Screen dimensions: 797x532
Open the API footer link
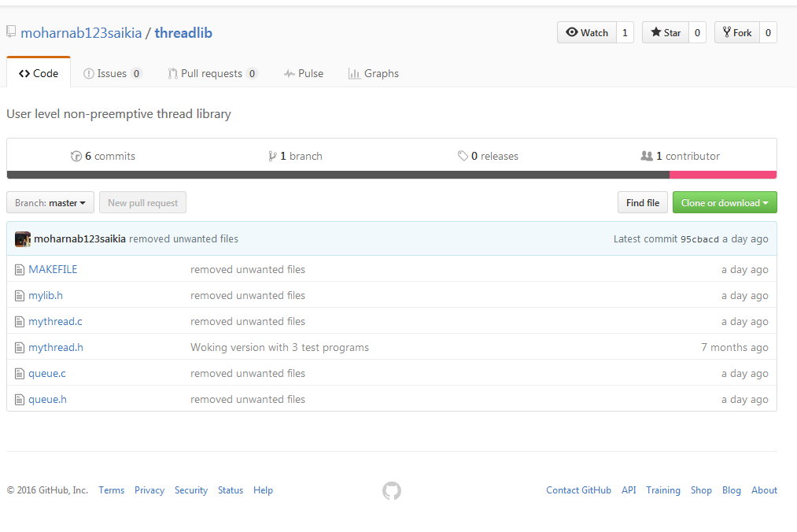[x=629, y=490]
